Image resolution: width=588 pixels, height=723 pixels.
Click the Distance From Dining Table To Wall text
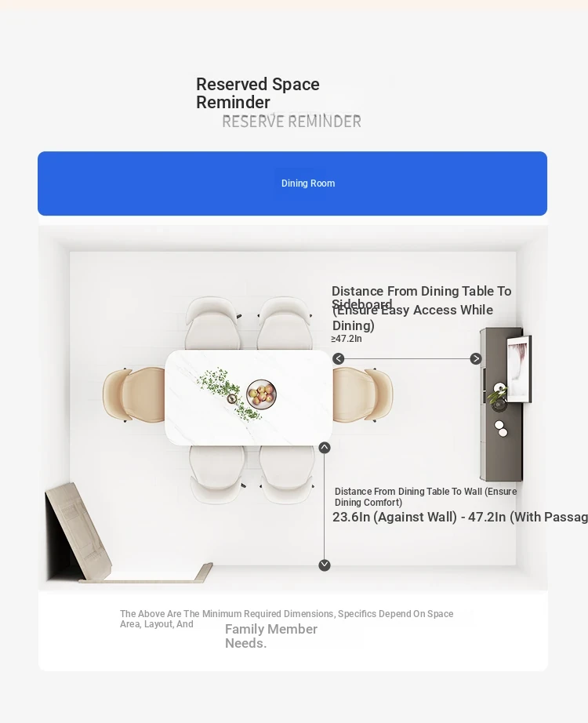[426, 497]
